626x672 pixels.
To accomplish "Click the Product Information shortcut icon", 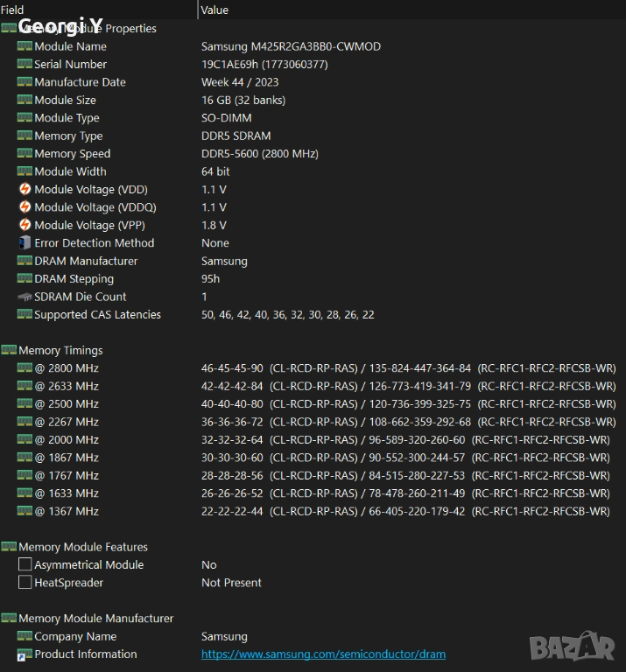I will click(x=25, y=654).
